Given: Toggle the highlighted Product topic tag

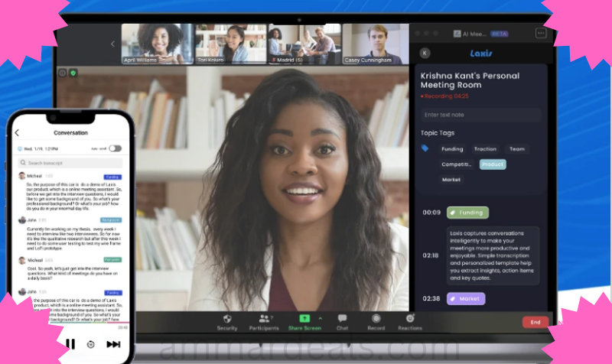Looking at the screenshot, I should 493,164.
